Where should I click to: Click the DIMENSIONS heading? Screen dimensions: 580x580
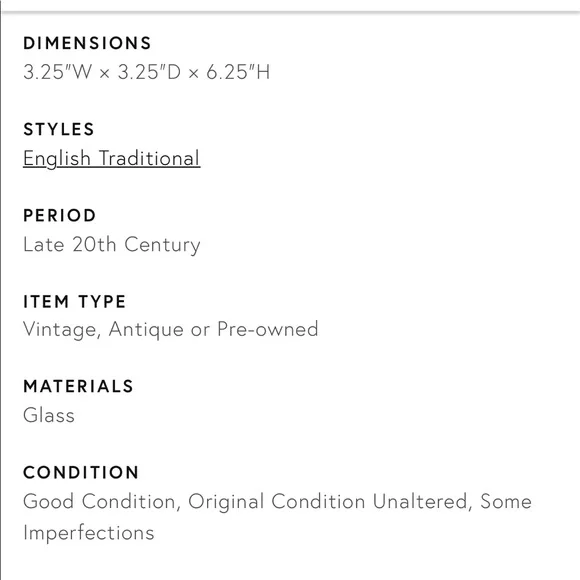tap(87, 43)
